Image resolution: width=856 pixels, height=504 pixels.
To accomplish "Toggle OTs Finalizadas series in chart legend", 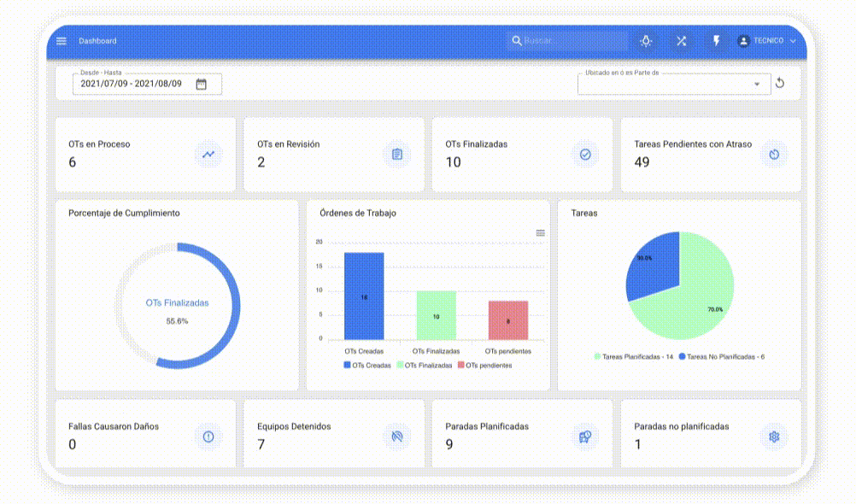I will (425, 365).
